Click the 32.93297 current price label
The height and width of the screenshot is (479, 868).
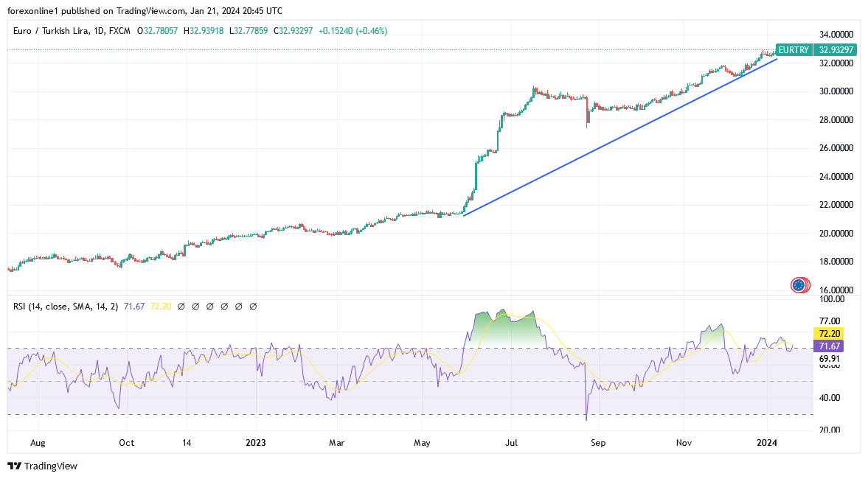tap(836, 50)
